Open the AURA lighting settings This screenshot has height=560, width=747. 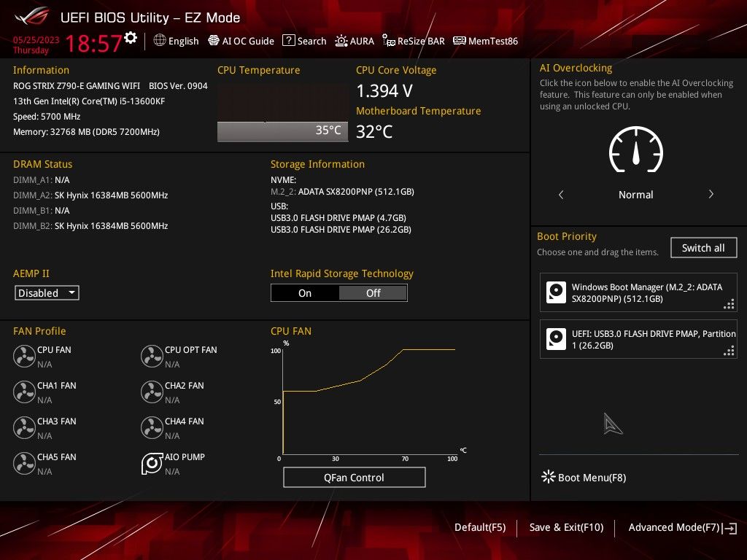(355, 41)
